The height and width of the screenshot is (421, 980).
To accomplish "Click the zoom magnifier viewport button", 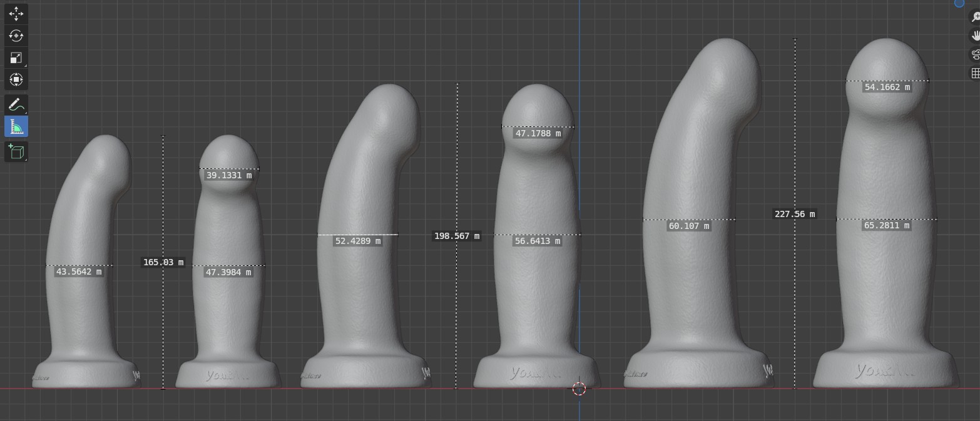I will tap(974, 18).
